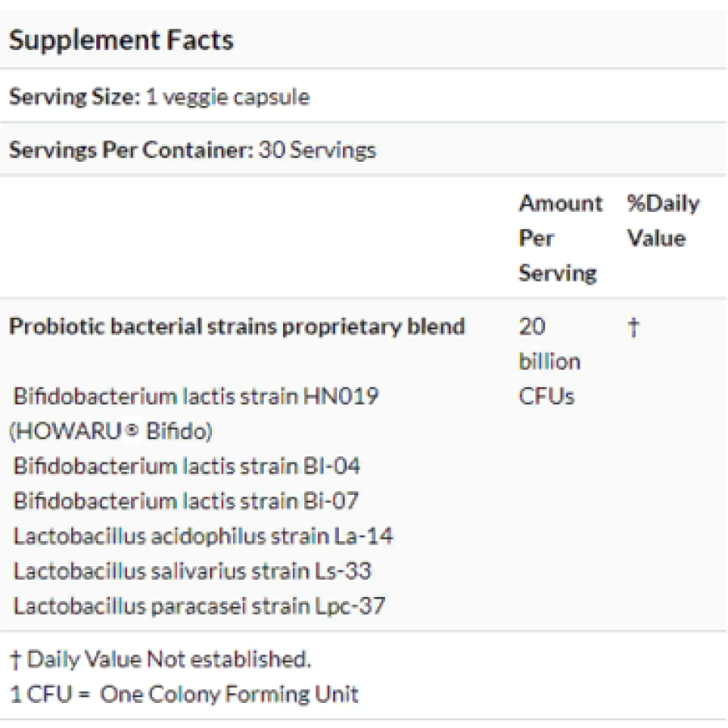728x728 pixels.
Task: Click the 20 billion CFUs amount
Action: click(x=549, y=362)
